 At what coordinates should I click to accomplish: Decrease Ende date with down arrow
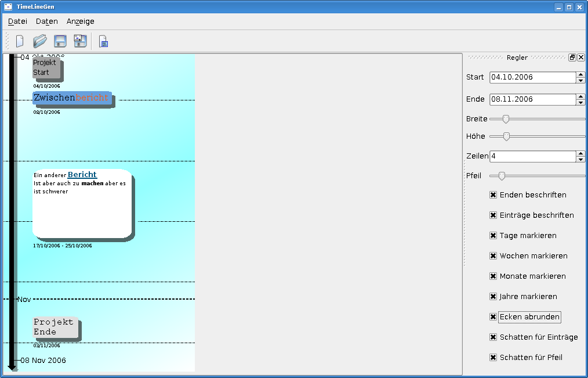[580, 102]
